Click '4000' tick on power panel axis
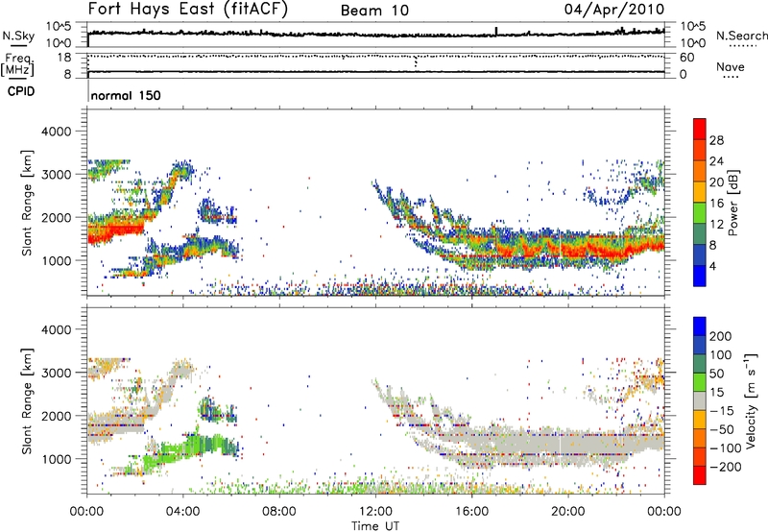This screenshot has width=768, height=532. tap(57, 132)
